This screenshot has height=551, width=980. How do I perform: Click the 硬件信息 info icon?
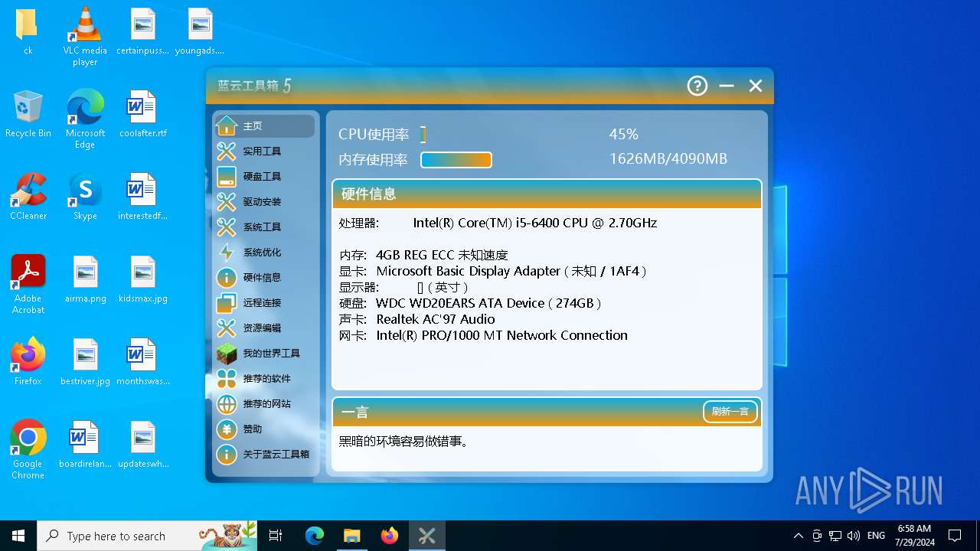[x=227, y=278]
